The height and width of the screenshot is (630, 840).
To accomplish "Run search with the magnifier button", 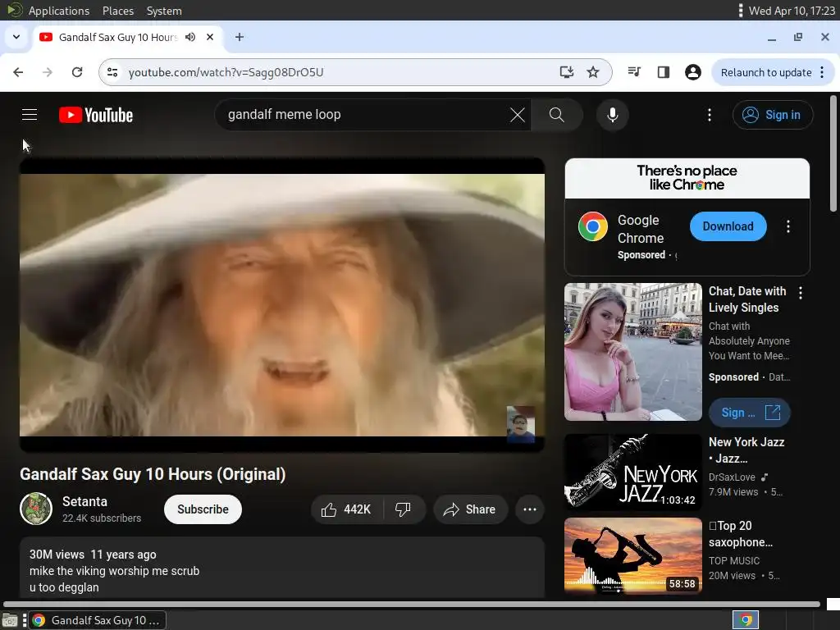I will coord(557,115).
